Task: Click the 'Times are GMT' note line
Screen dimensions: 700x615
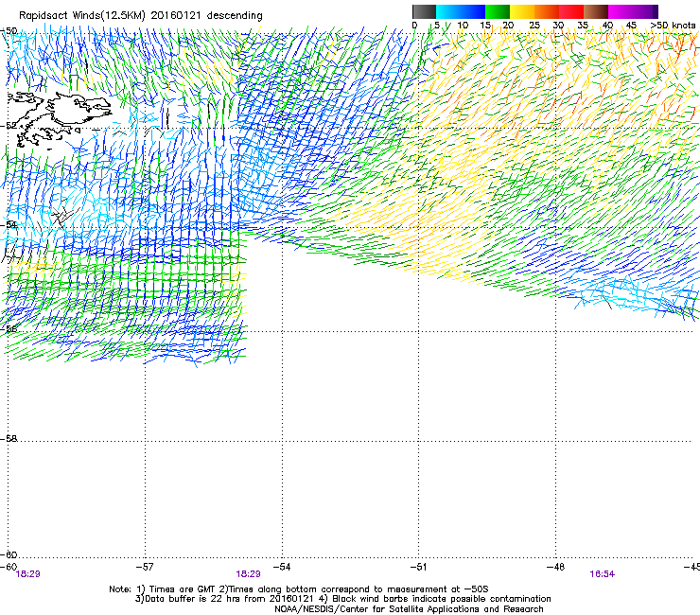Action: [x=298, y=589]
